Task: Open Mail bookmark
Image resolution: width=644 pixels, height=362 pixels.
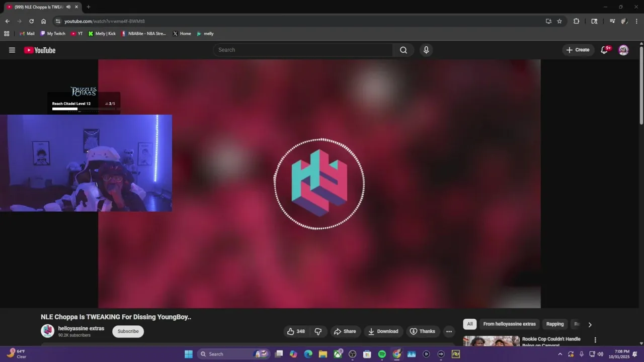Action: [x=27, y=34]
